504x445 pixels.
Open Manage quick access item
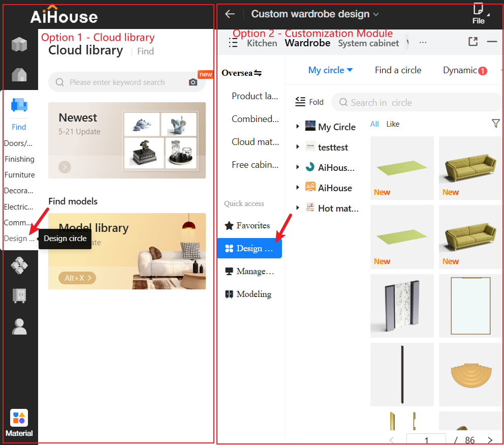249,271
